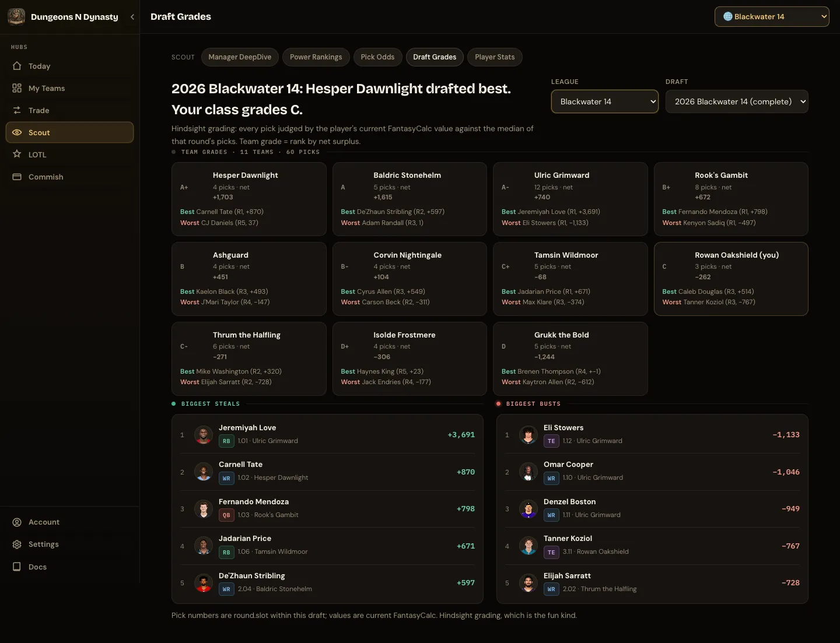Open the top-right Blackwater 14 league switcher
Viewport: 840px width, 643px height.
[x=772, y=16]
